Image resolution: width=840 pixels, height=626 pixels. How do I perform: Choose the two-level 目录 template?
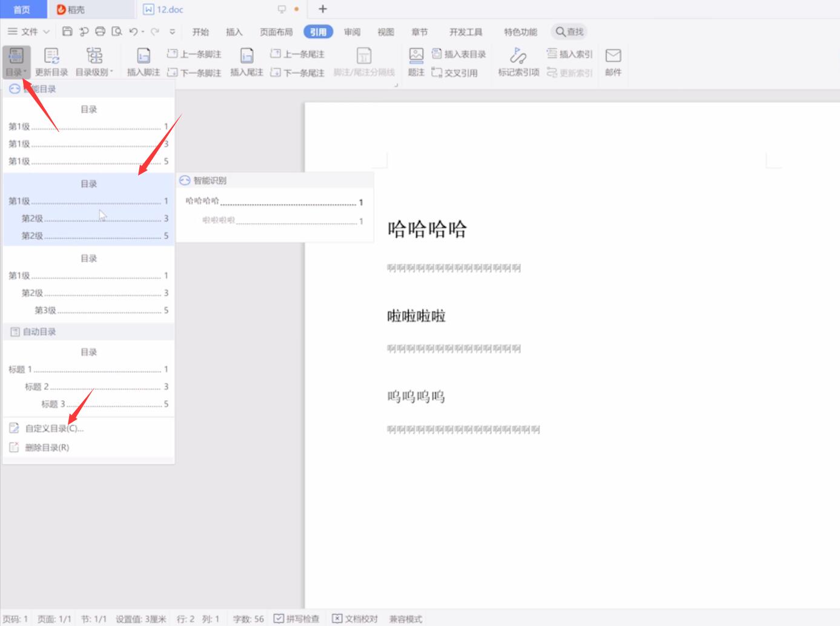[89, 209]
